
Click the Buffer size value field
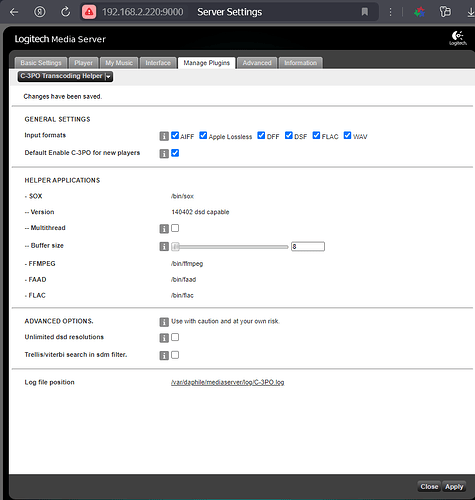click(308, 246)
